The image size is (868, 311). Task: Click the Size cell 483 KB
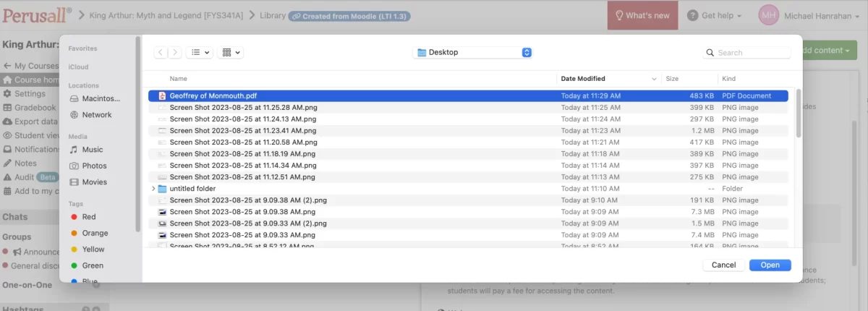tap(701, 95)
